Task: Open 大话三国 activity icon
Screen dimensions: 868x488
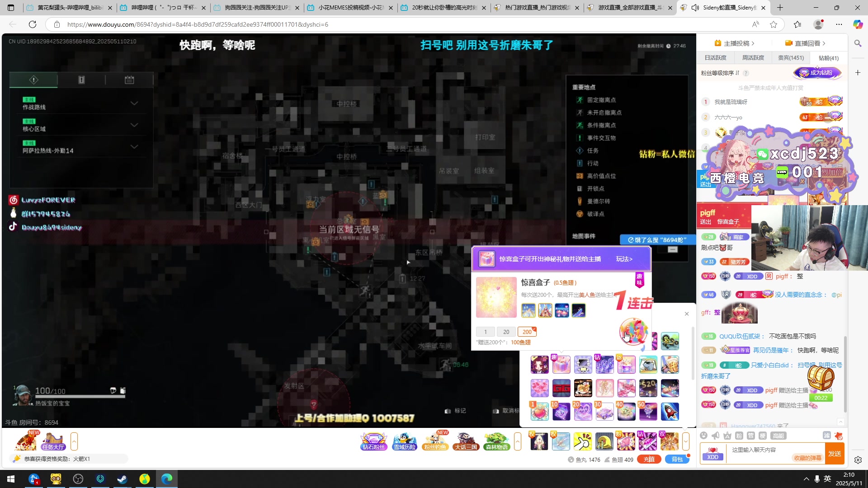Action: [466, 441]
